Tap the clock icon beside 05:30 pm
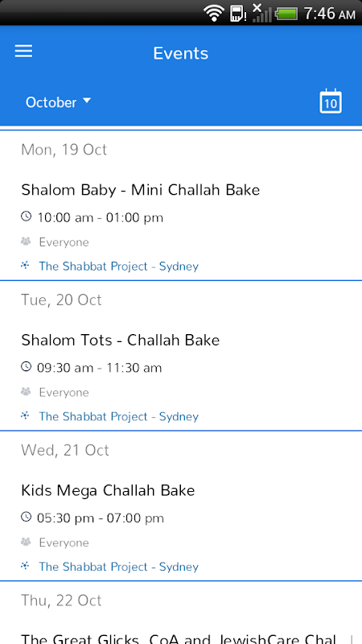The width and height of the screenshot is (362, 644). pyautogui.click(x=27, y=517)
